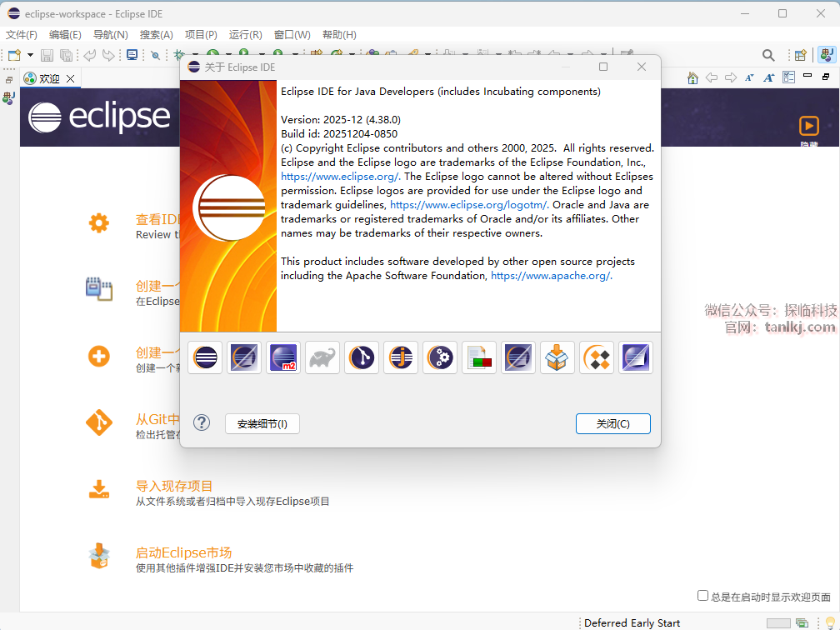Open help via question mark icon
840x630 pixels.
point(202,422)
